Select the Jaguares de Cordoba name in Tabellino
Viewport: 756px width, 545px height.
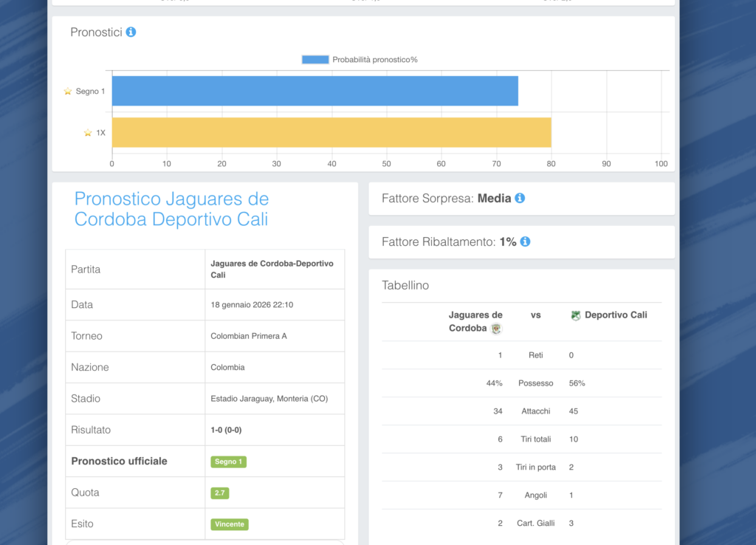click(x=475, y=321)
